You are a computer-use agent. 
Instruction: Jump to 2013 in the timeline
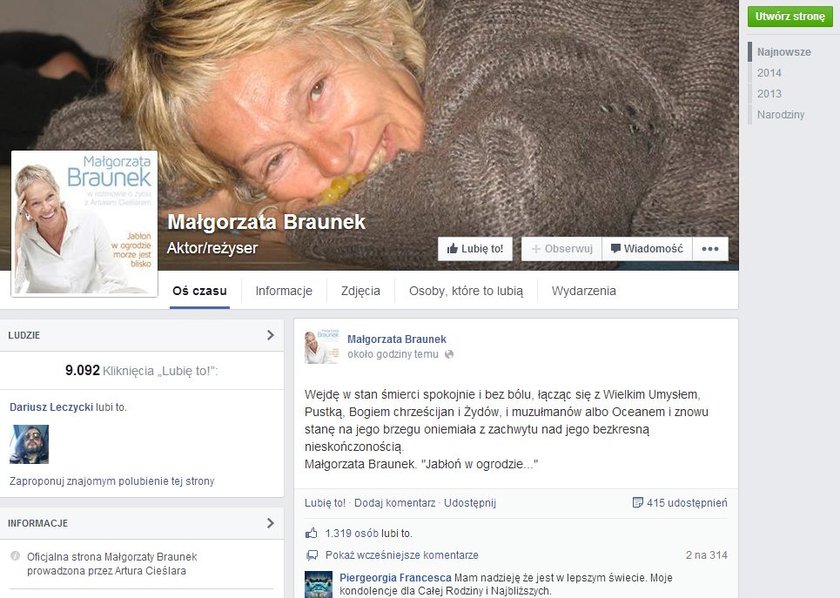click(x=769, y=94)
